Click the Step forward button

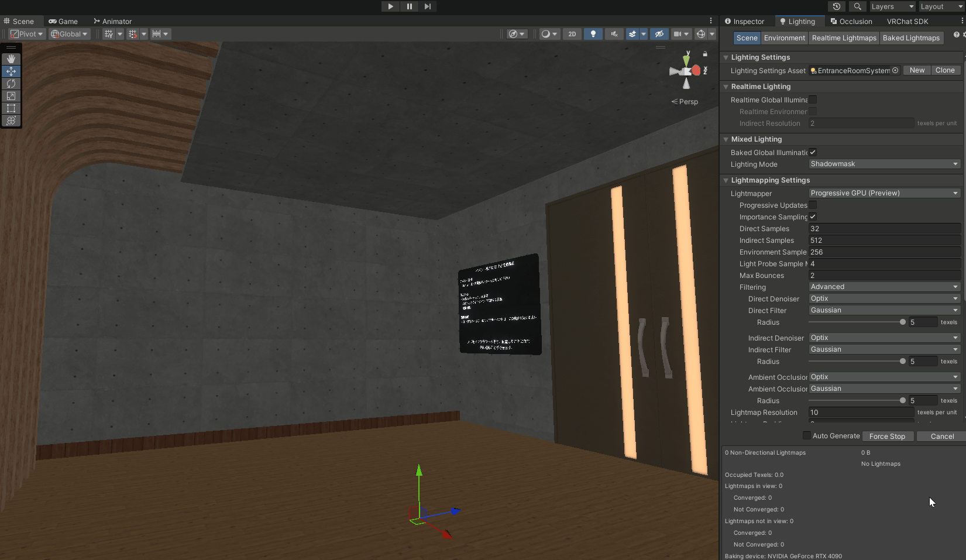click(428, 6)
